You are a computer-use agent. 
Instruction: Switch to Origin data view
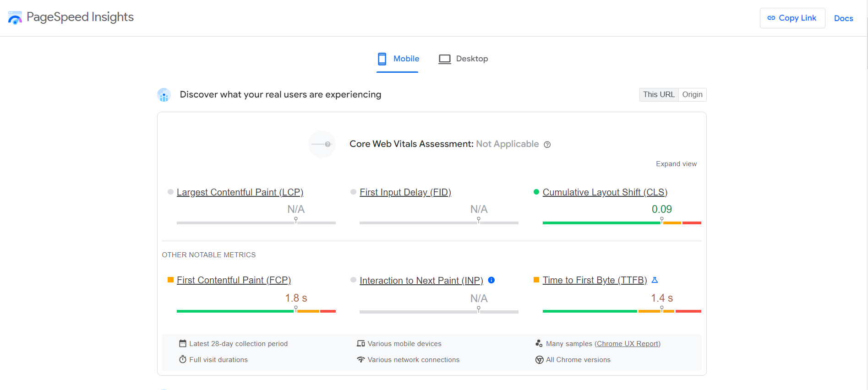[692, 95]
